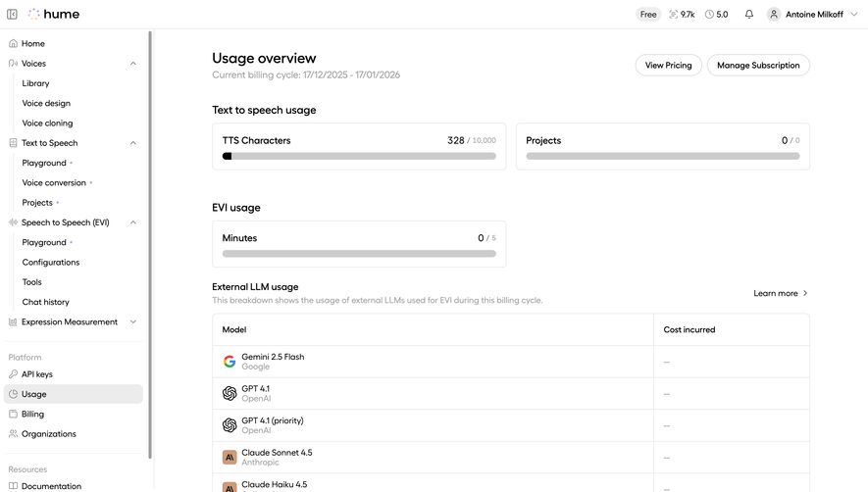The width and height of the screenshot is (868, 492).
Task: Click the billing cycle date text
Action: [x=306, y=74]
